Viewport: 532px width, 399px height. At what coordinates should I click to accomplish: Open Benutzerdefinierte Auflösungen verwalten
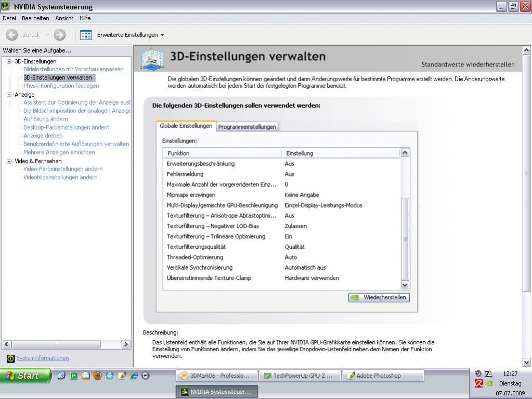[76, 144]
